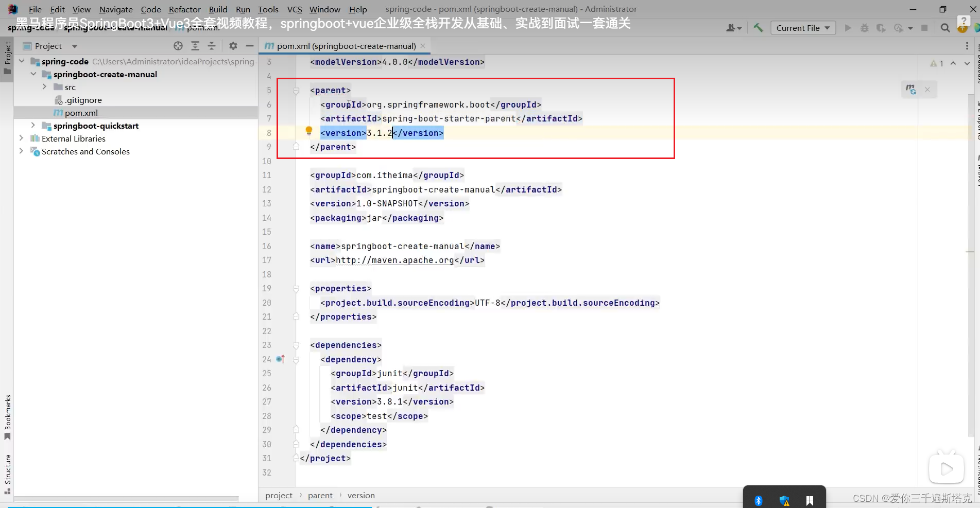Hide the Project tool window with minus icon
The width and height of the screenshot is (980, 508).
(250, 46)
